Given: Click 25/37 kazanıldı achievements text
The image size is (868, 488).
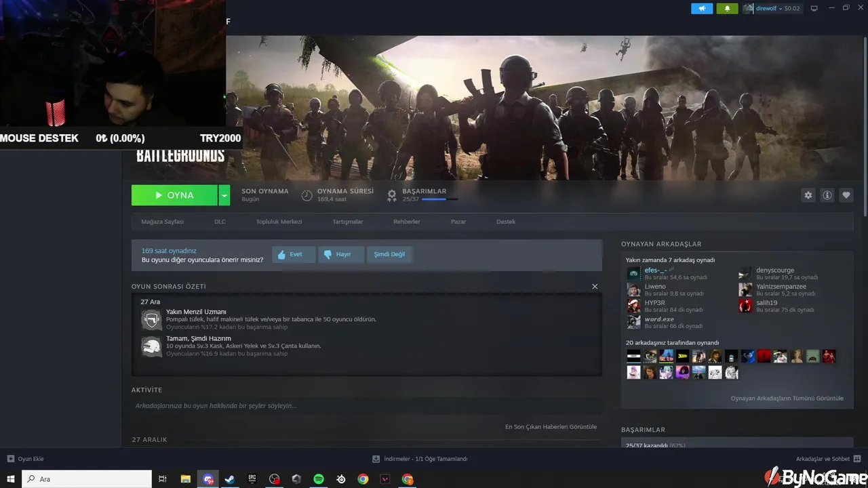Looking at the screenshot, I should [x=647, y=445].
